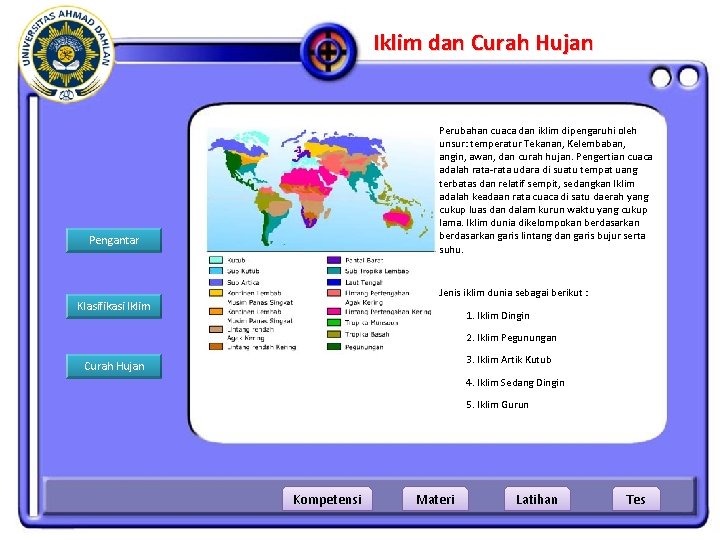Click the Universitas Ahmad Dahlan logo
720x540 pixels.
(67, 54)
